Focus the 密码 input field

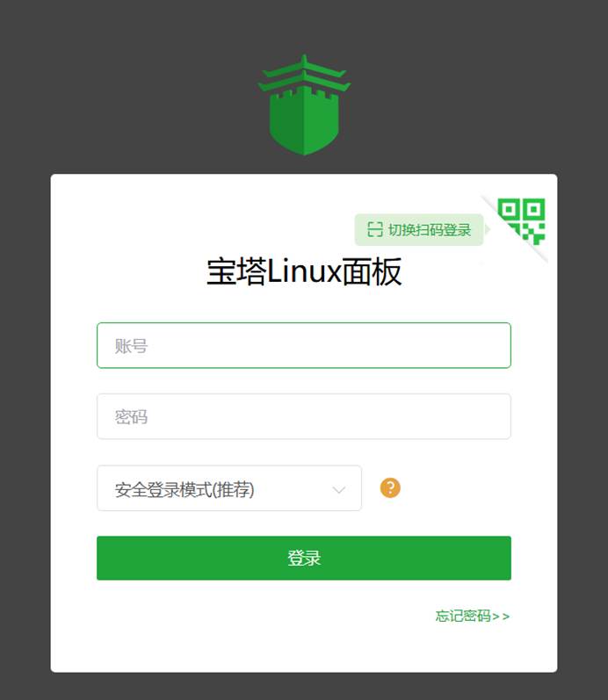pyautogui.click(x=304, y=416)
